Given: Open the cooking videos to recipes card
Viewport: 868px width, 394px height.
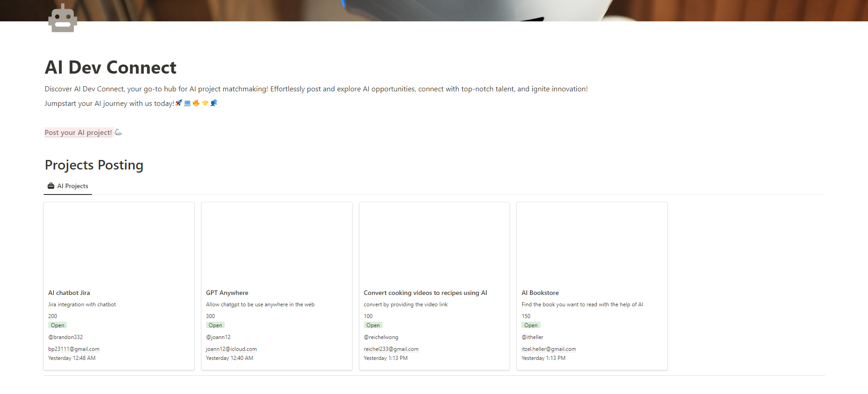Looking at the screenshot, I should pos(425,293).
